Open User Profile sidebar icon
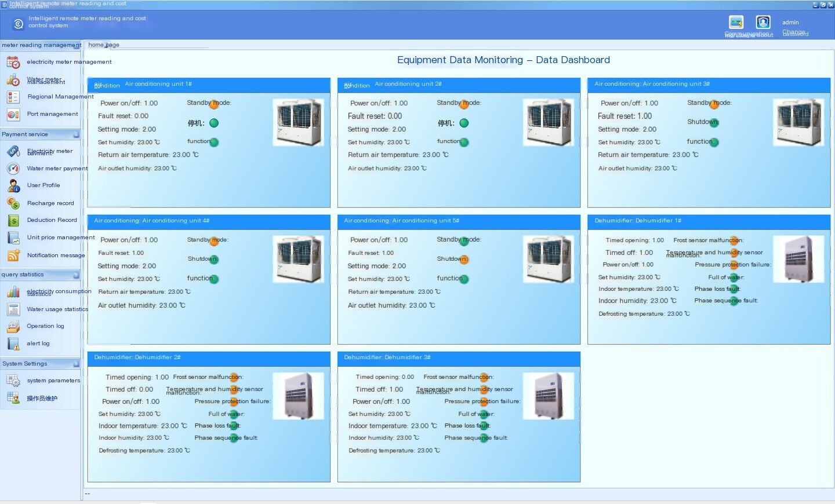The image size is (835, 504). (13, 186)
